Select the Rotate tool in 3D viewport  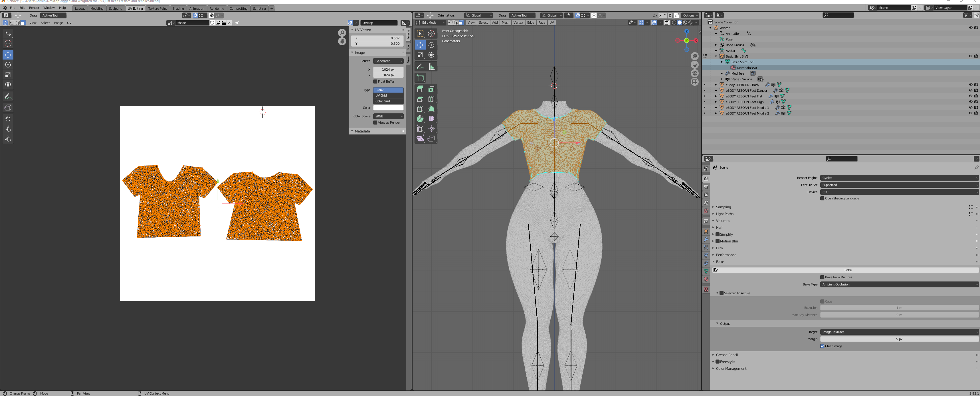pyautogui.click(x=431, y=45)
